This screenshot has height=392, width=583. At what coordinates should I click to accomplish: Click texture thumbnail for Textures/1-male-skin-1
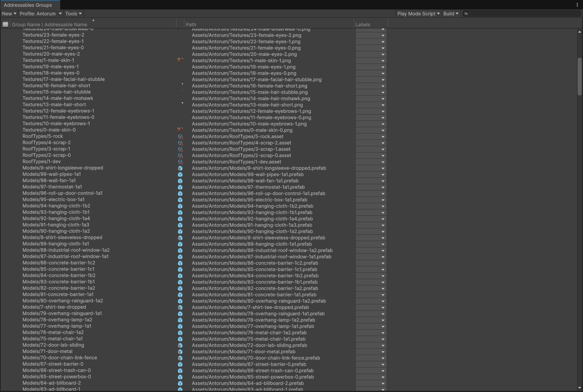pyautogui.click(x=180, y=60)
